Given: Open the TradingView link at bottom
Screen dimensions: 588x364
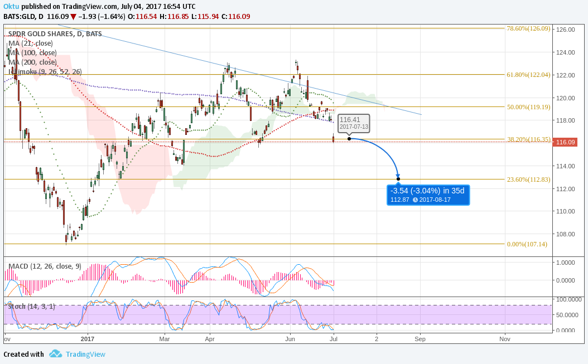Looking at the screenshot, I should click(x=85, y=355).
